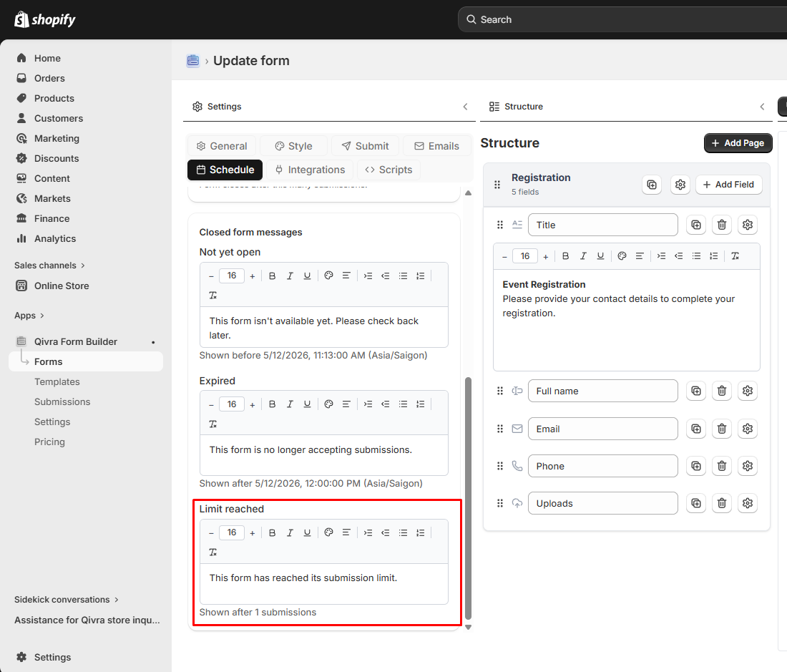Expand the Apps section

click(x=29, y=316)
